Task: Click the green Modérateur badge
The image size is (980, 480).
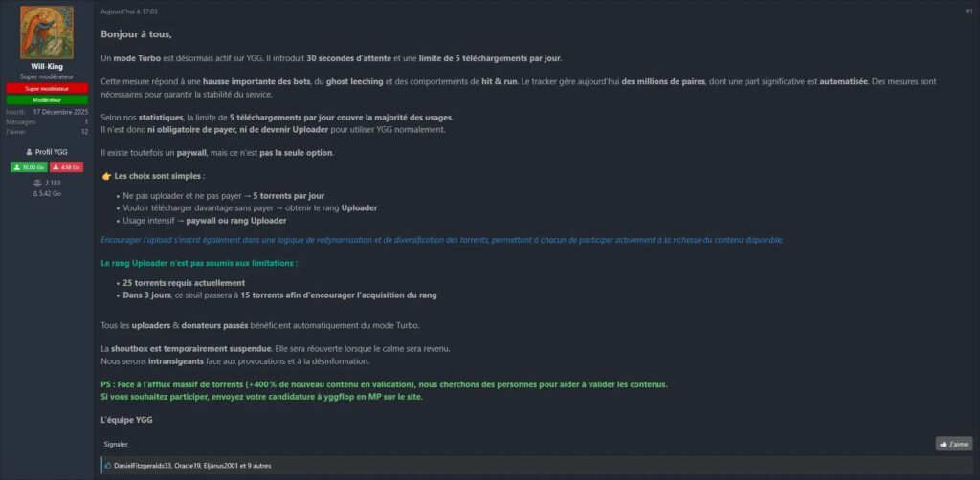Action: click(46, 99)
